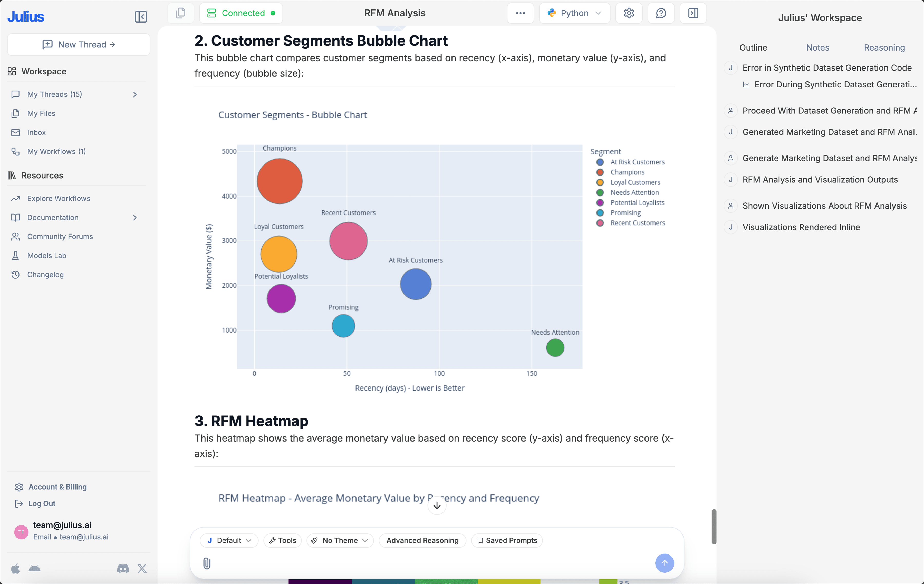Start a New Thread
Image resolution: width=924 pixels, height=584 pixels.
pos(78,44)
